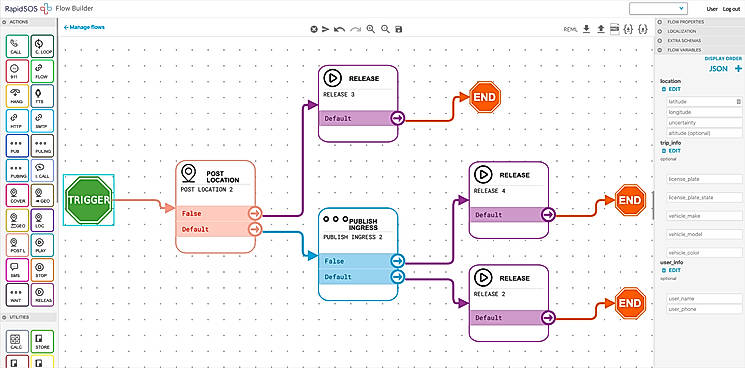Open the top-right dropdown selector
Screen dimensions: 745x368
point(659,9)
